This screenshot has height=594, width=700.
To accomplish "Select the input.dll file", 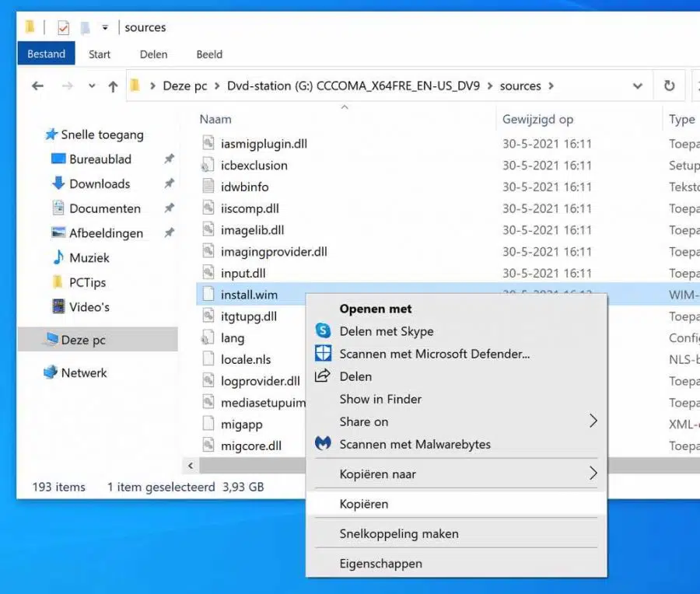I will (243, 273).
